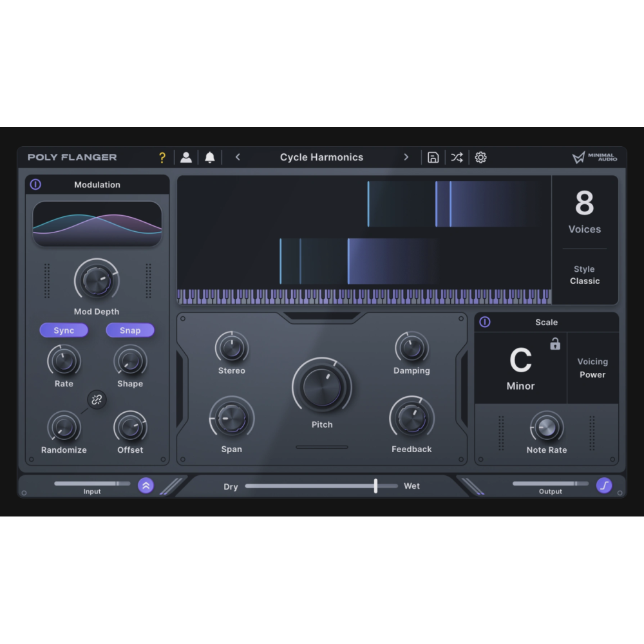This screenshot has height=644, width=644.
Task: Go back to the previous preset
Action: (x=237, y=156)
